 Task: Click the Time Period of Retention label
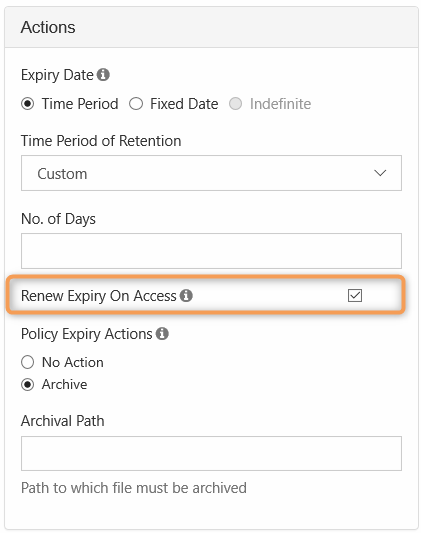tap(101, 141)
